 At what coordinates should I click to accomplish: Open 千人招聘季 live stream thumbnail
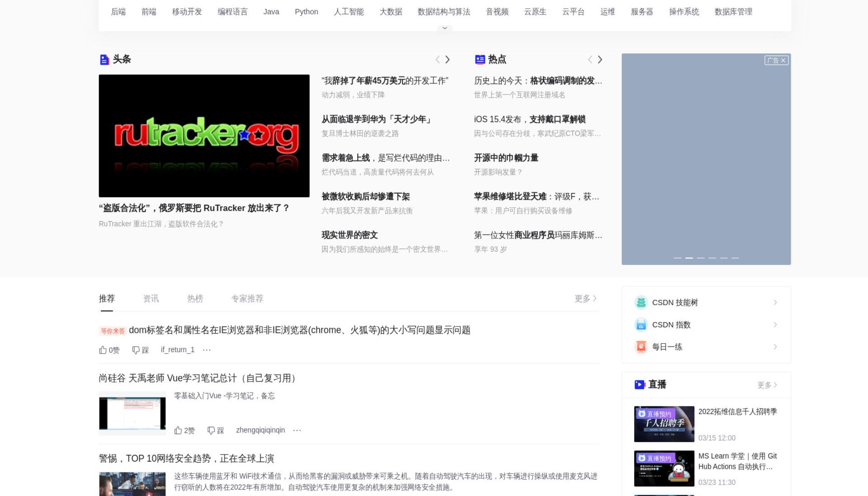coord(664,424)
